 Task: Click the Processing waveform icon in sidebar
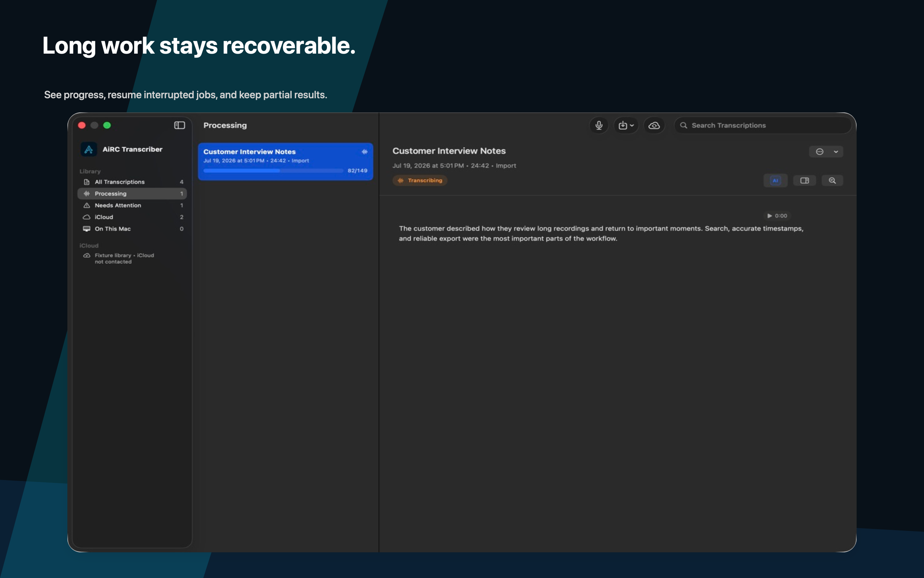pyautogui.click(x=87, y=194)
